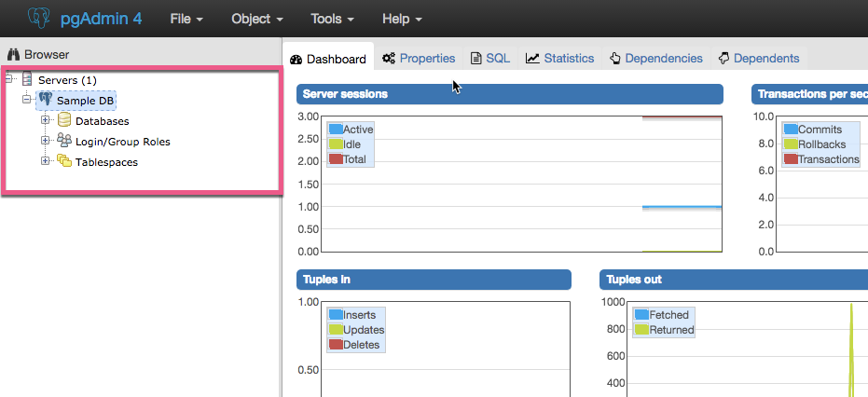Click the Updates legend green swatch
868x397 pixels.
point(336,329)
